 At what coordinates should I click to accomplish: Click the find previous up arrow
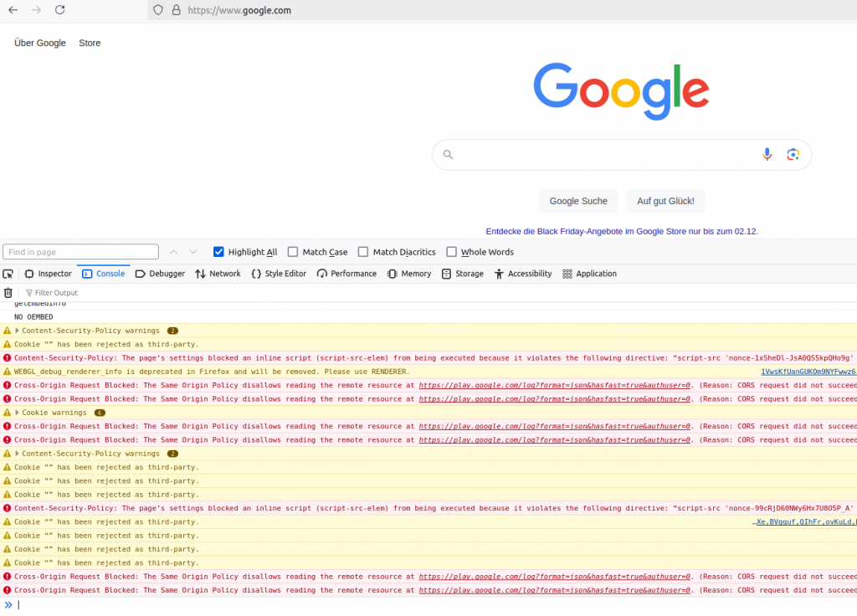pos(174,252)
